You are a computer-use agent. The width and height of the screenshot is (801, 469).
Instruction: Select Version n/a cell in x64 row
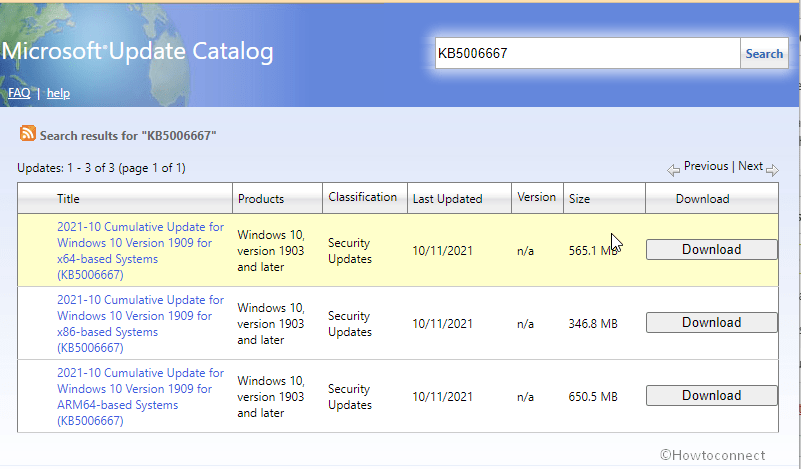[x=525, y=251]
